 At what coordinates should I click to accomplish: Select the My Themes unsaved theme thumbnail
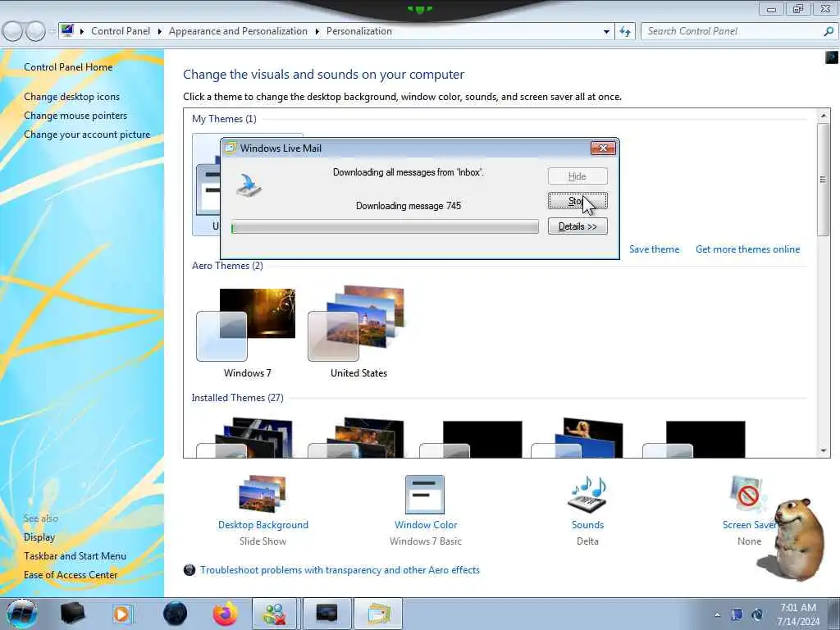[206, 185]
